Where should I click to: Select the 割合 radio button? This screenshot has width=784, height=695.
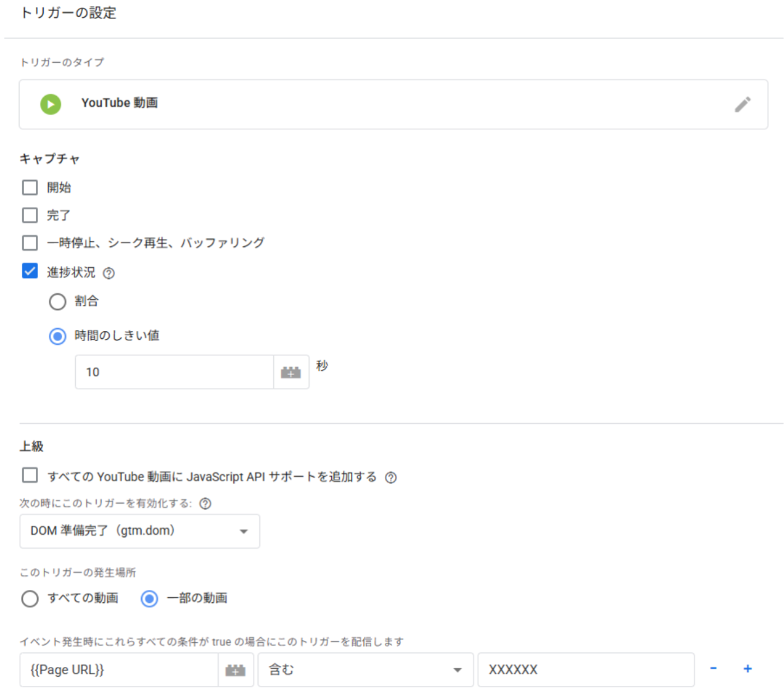57,301
